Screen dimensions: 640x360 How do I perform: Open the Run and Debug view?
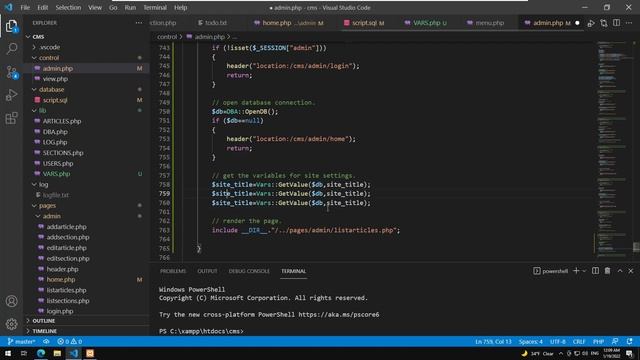(x=11, y=95)
